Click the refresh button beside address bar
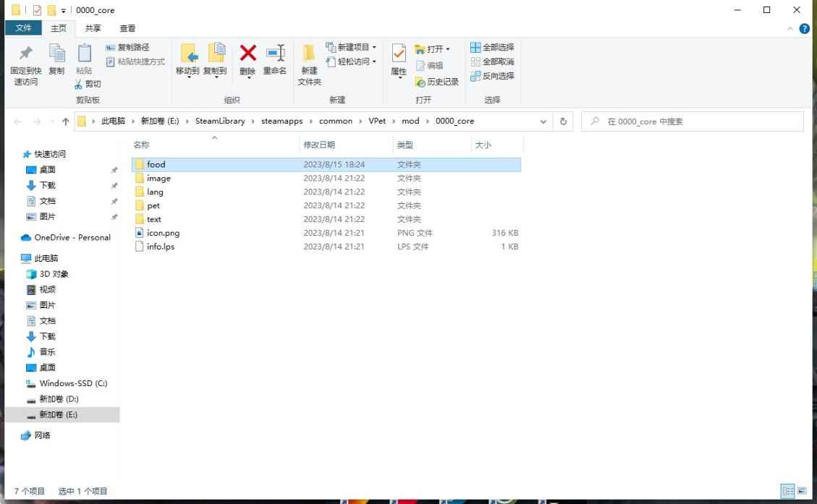 click(563, 121)
